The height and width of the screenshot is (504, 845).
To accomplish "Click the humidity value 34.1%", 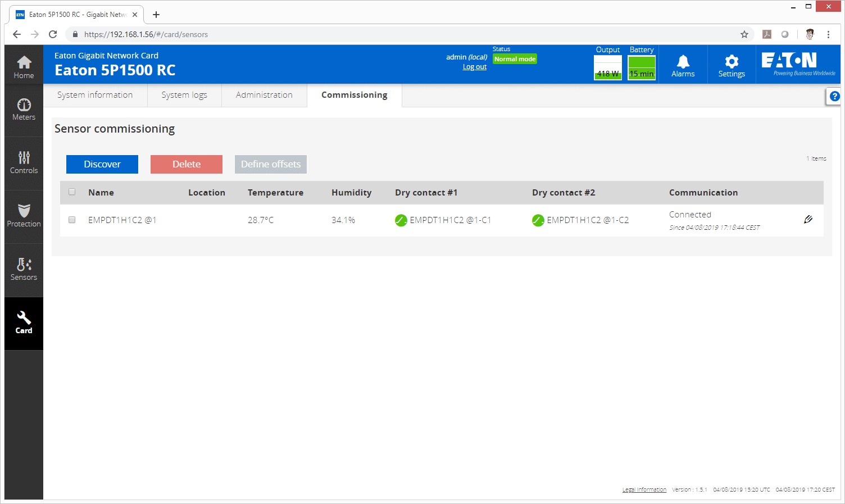I will click(343, 220).
